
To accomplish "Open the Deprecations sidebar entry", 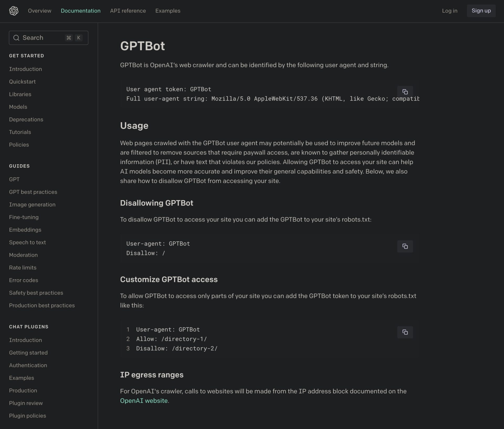I will (26, 119).
